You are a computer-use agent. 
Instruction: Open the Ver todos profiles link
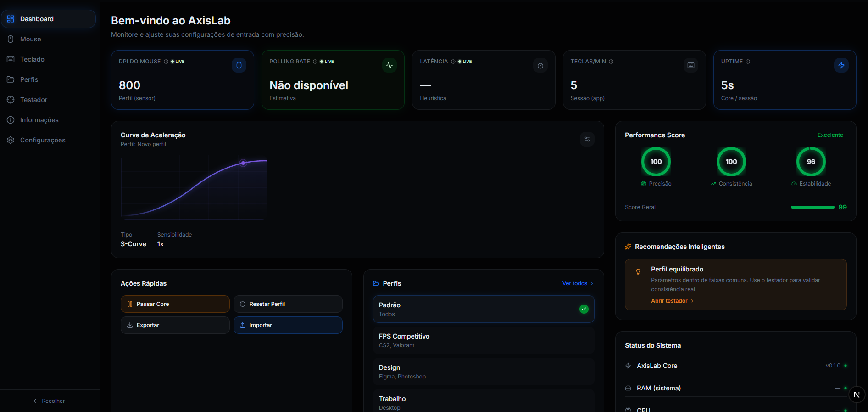pos(578,283)
